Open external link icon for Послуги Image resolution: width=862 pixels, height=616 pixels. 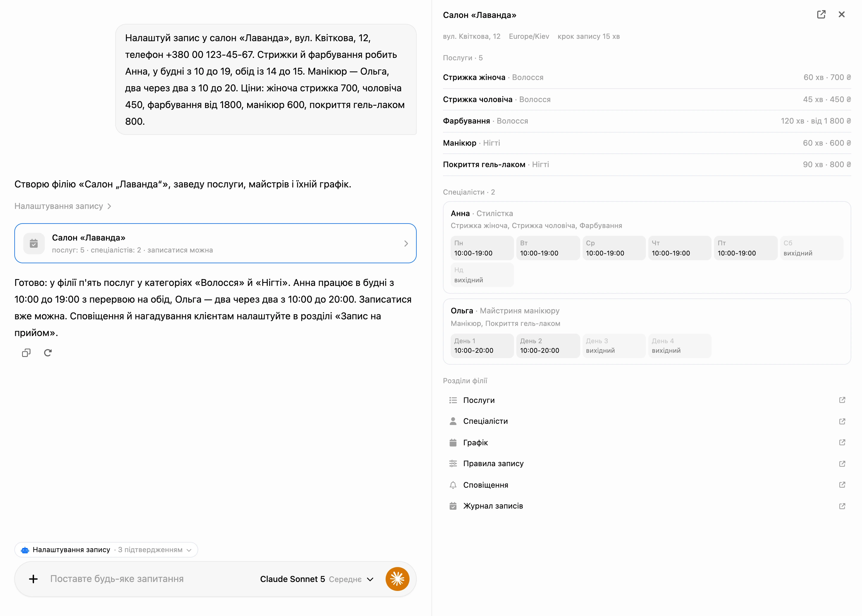tap(842, 400)
